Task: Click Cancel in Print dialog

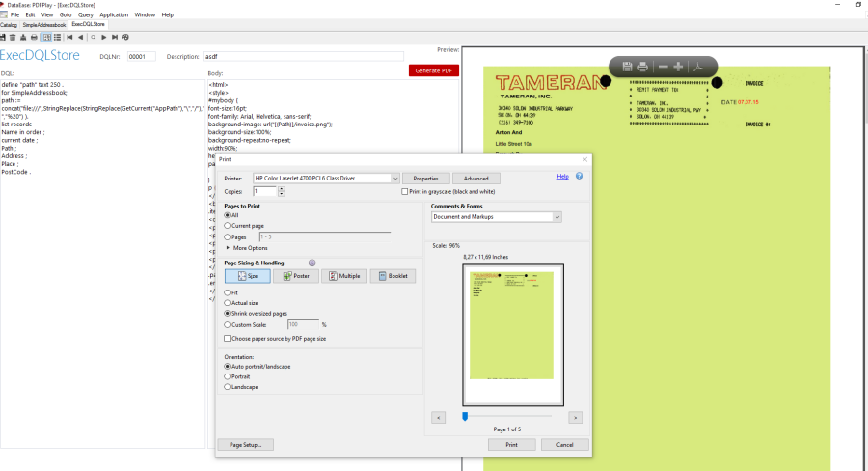Action: point(564,444)
